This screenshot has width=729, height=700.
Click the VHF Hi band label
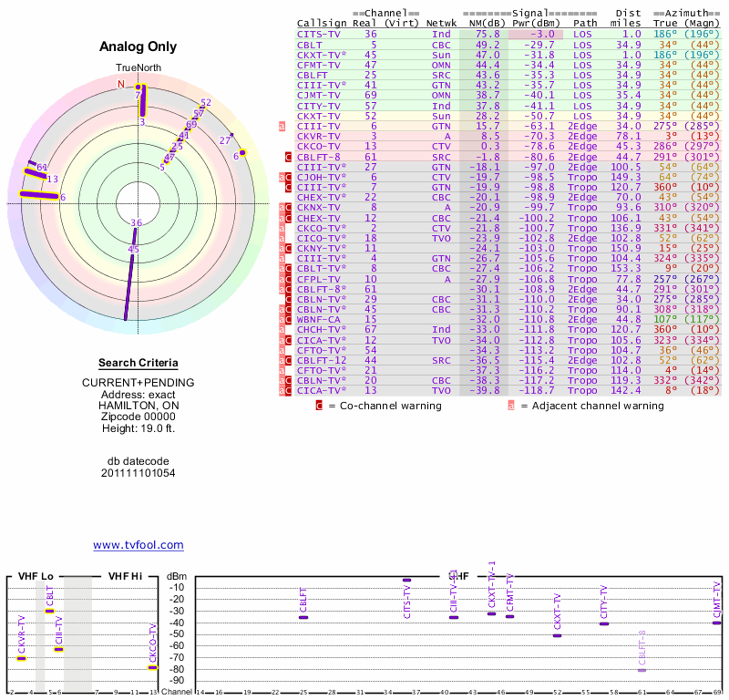pos(127,576)
